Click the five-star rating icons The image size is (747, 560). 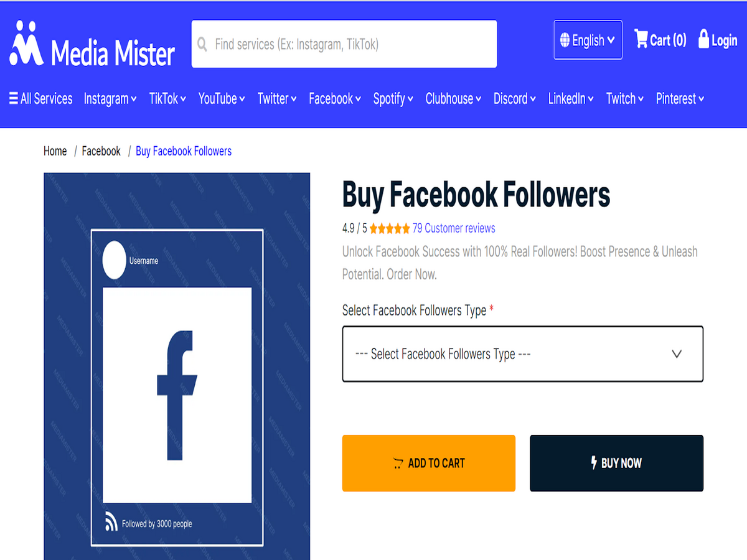(390, 228)
